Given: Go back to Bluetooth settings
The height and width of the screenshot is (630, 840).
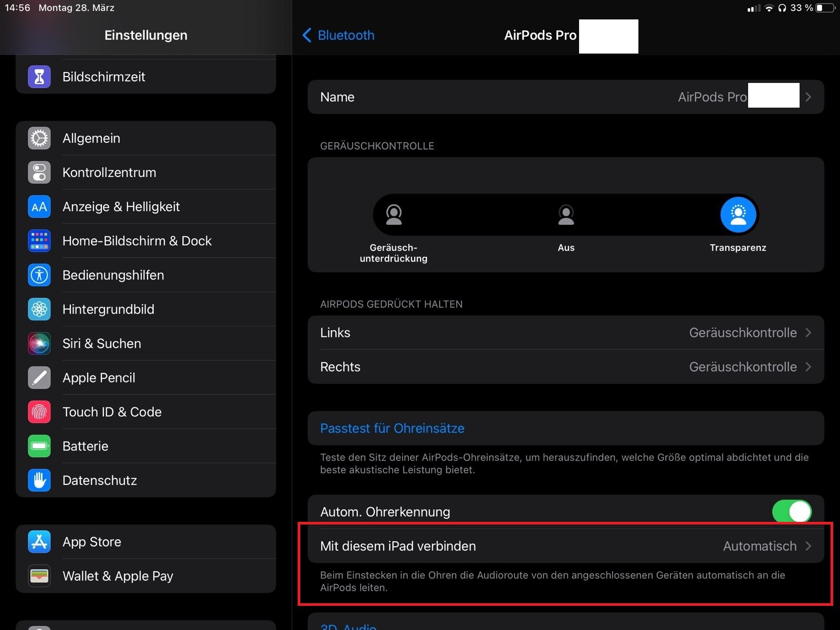Looking at the screenshot, I should [x=339, y=35].
